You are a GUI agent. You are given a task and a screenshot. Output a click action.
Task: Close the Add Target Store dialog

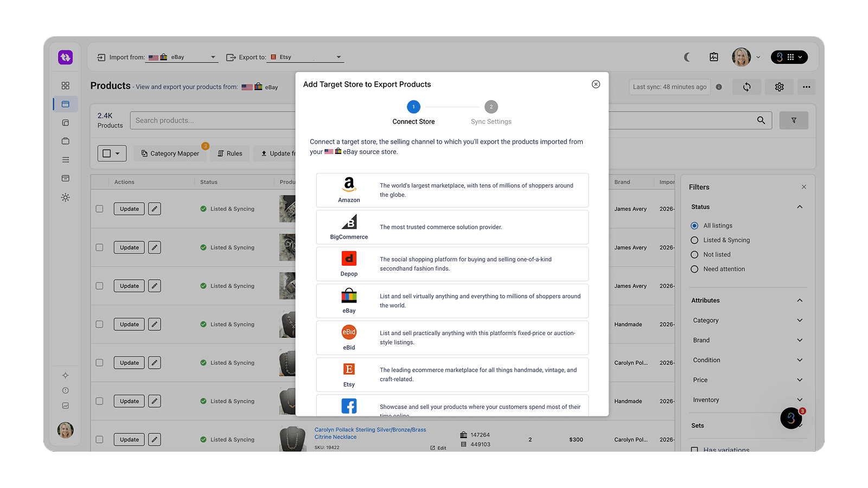point(596,84)
